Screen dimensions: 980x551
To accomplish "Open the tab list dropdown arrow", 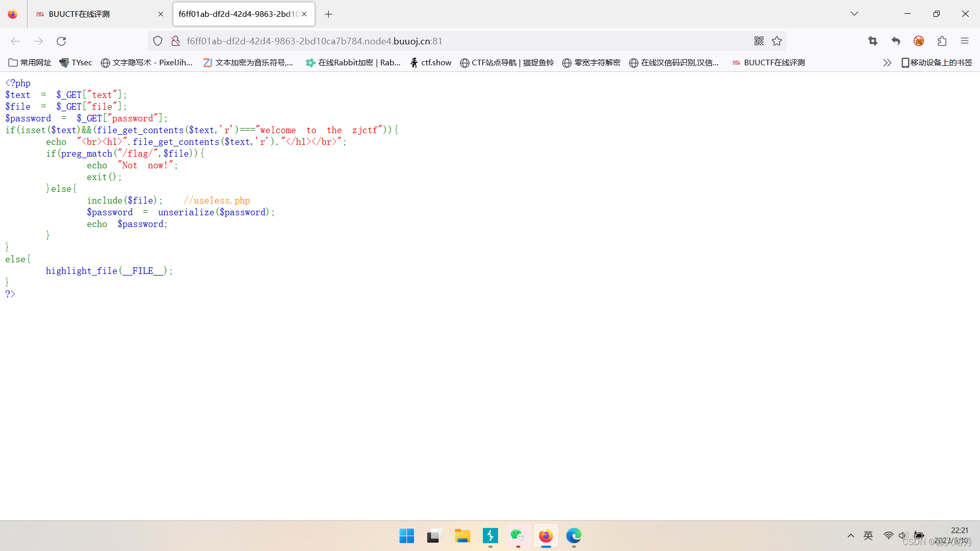I will pos(854,14).
